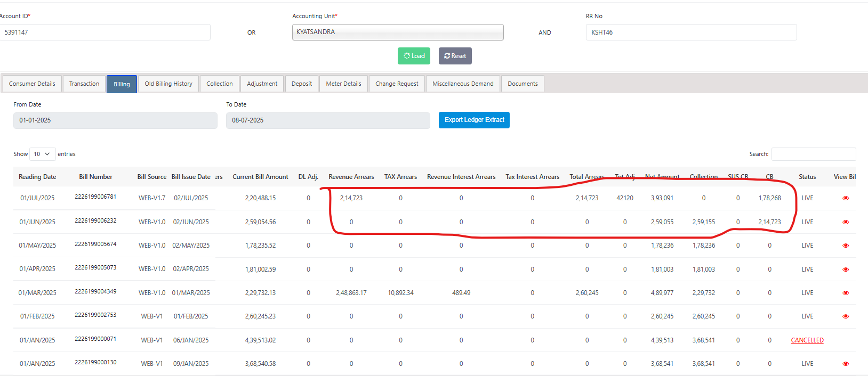The height and width of the screenshot is (376, 868).
Task: Select the From Date field
Action: [115, 120]
